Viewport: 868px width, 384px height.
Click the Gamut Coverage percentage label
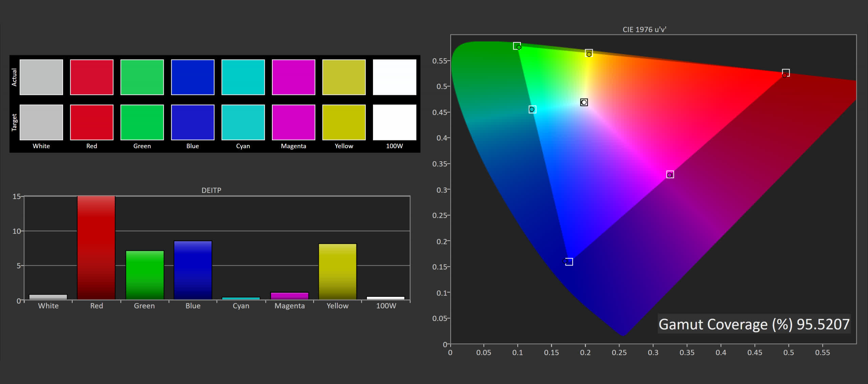754,324
